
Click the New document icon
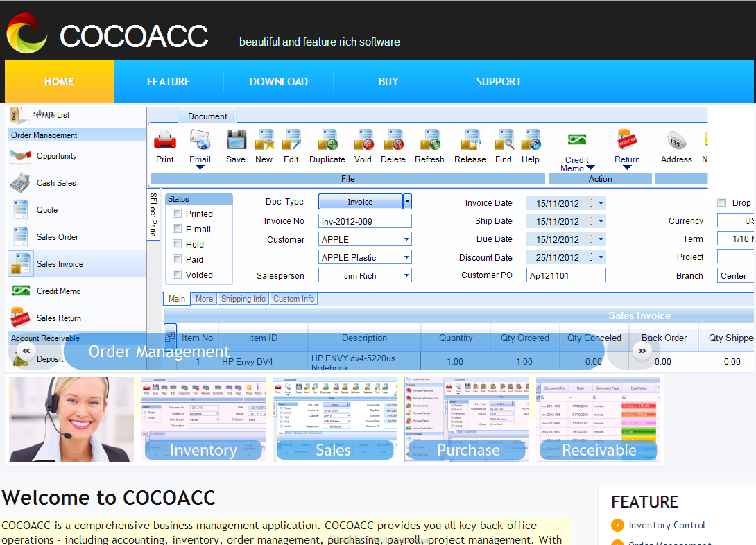click(264, 140)
